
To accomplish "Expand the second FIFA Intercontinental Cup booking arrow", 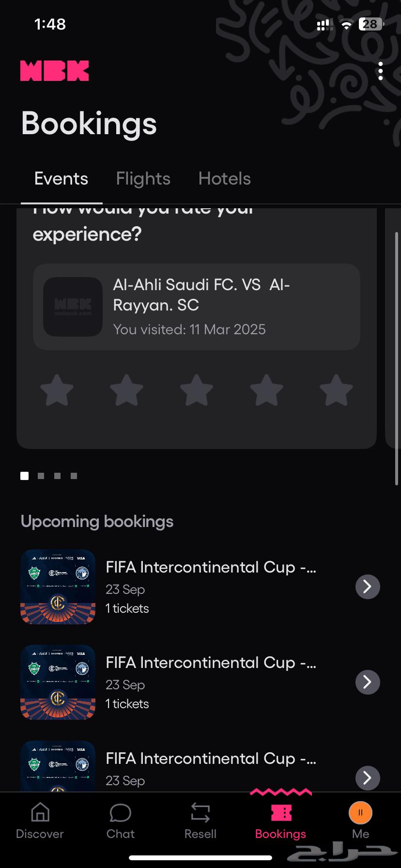I will 368,682.
